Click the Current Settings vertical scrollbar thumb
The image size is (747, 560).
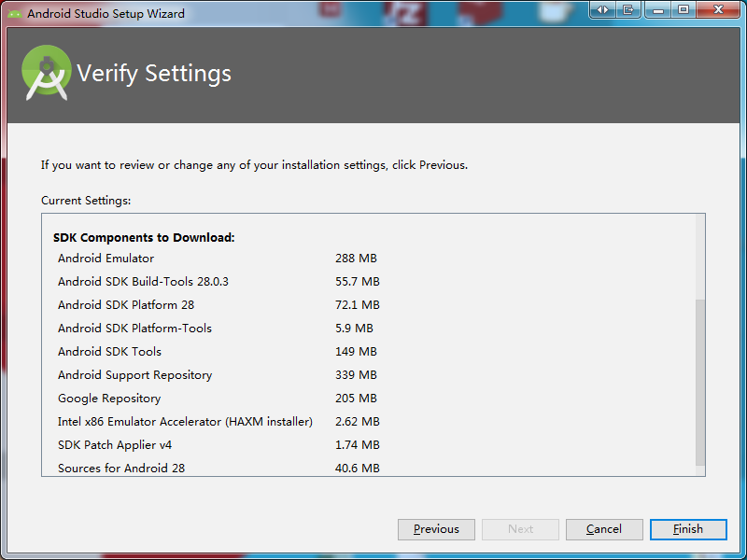[699, 383]
